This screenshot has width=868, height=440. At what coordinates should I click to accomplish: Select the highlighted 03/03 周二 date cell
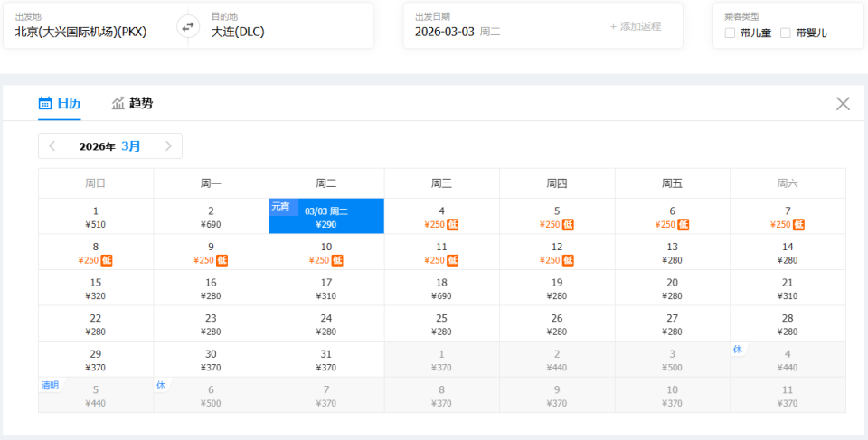(326, 217)
